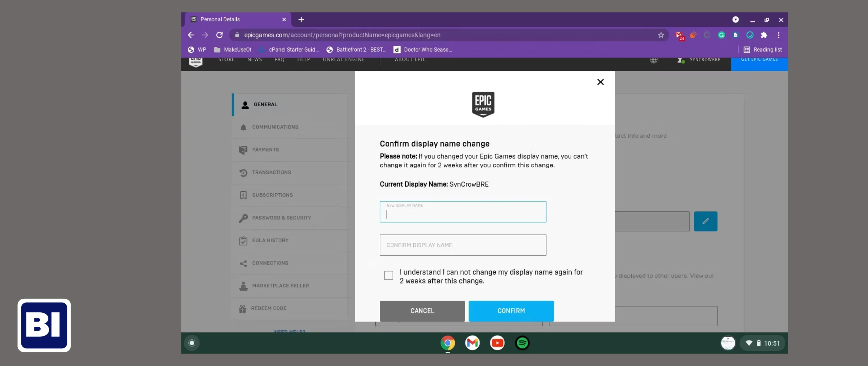Click the Password key icon
The width and height of the screenshot is (868, 366).
[243, 218]
